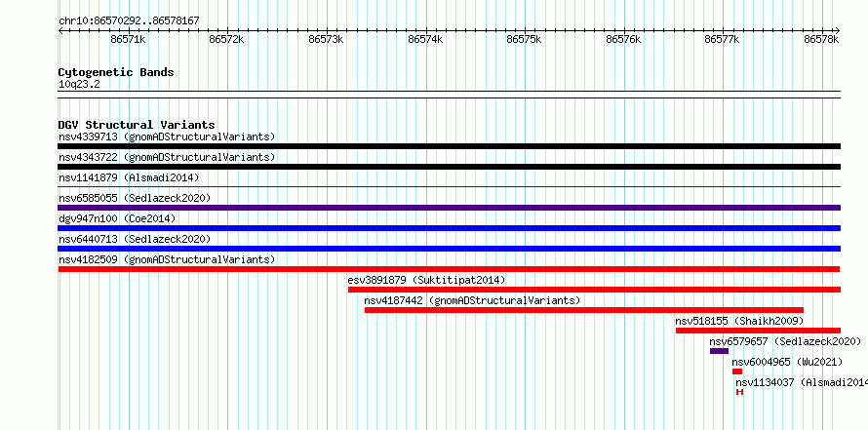
Task: Click the 86576k ruler tick label
Action: tap(623, 39)
